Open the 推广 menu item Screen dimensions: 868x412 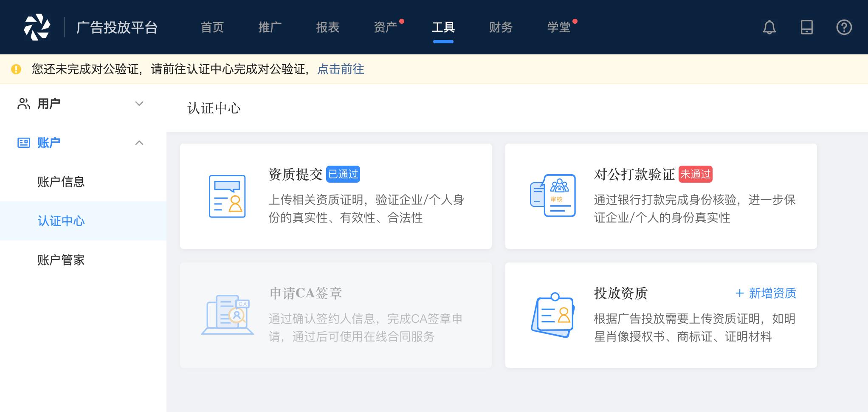click(270, 27)
